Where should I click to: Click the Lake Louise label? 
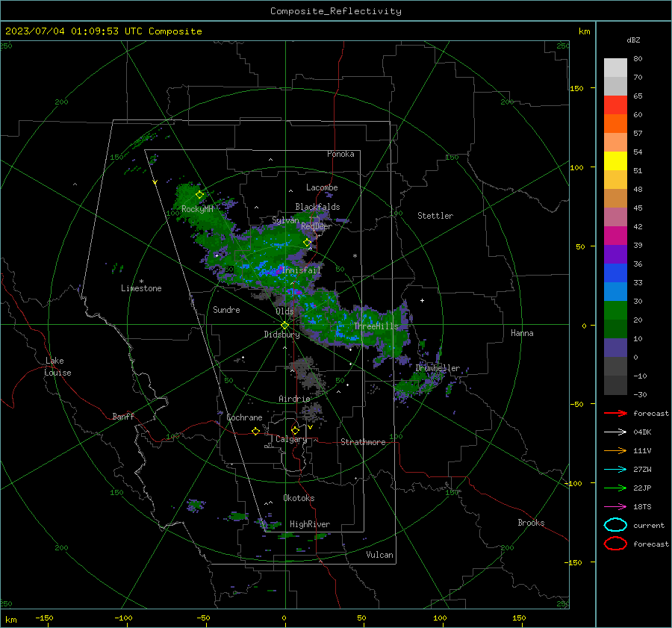[x=57, y=367]
